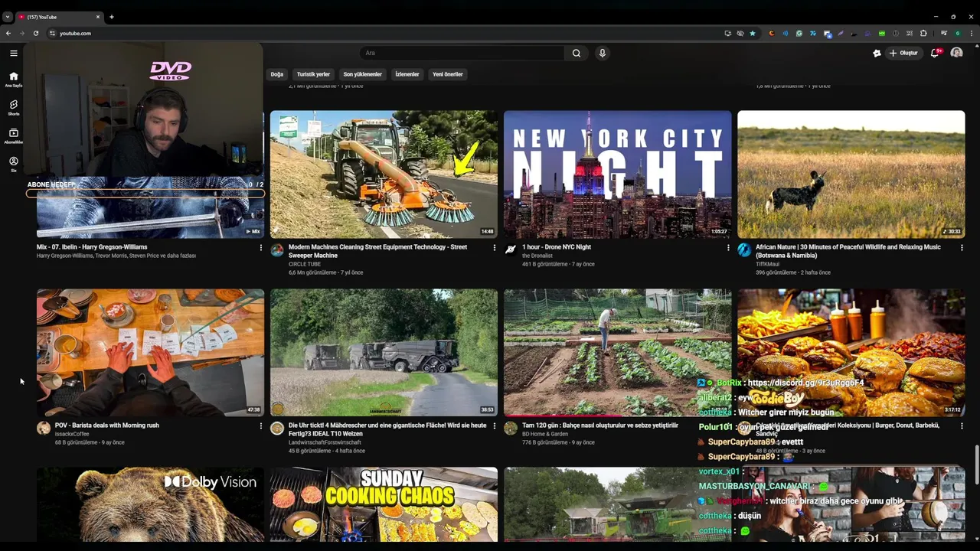980x551 pixels.
Task: Open more options for Drone NYC Night
Action: click(727, 248)
